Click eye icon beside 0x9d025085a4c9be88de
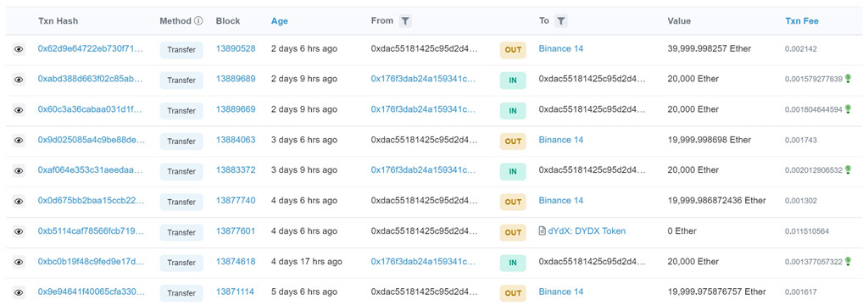868x305 pixels. point(19,141)
